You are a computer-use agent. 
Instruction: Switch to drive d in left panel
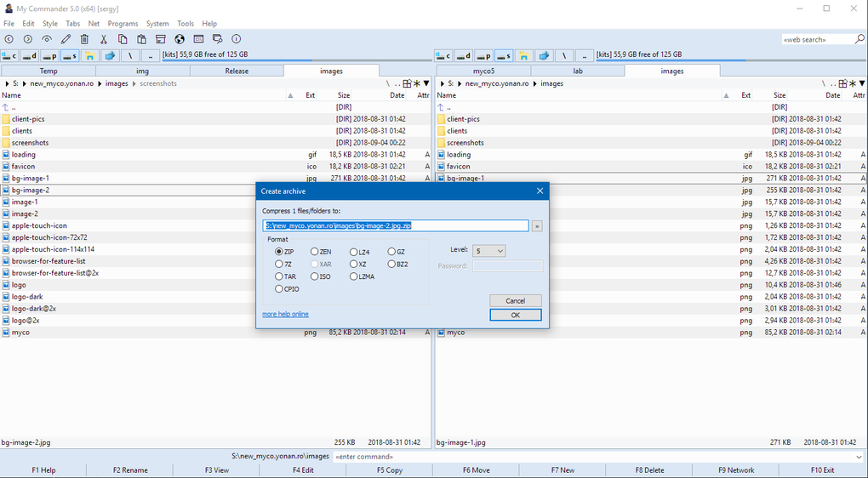pyautogui.click(x=30, y=56)
